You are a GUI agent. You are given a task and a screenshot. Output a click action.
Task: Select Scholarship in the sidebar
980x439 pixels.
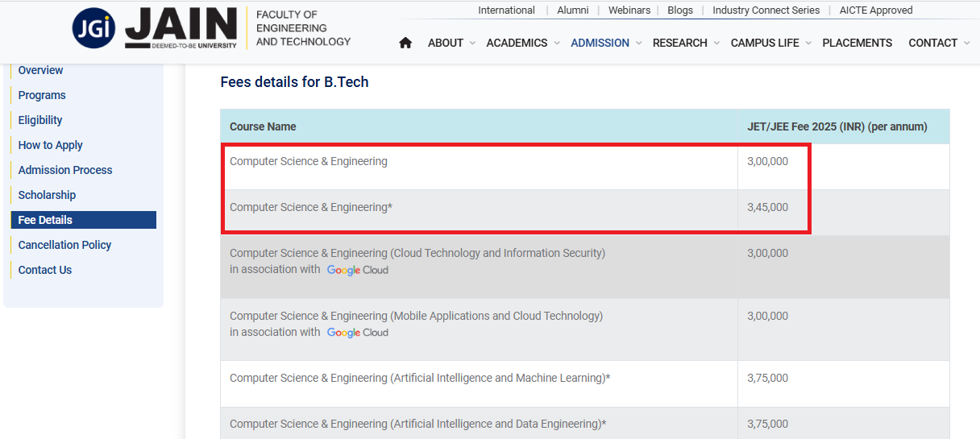[47, 195]
